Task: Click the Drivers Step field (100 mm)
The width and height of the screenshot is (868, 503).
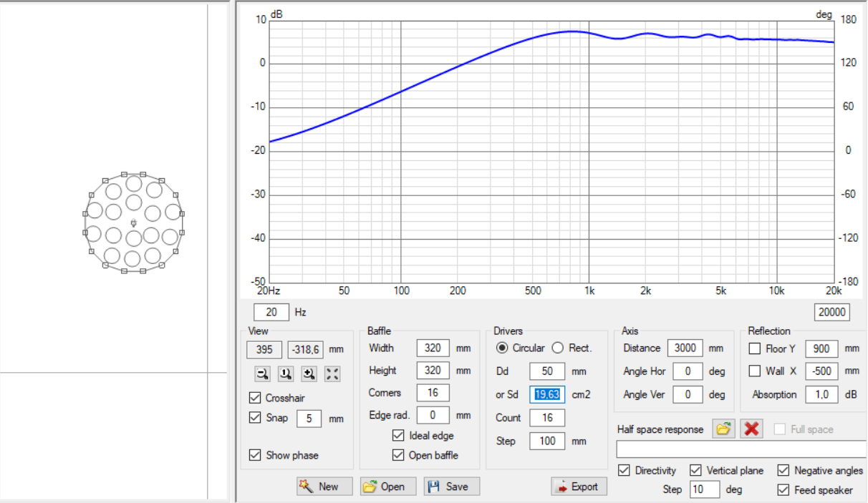Action: pos(547,441)
